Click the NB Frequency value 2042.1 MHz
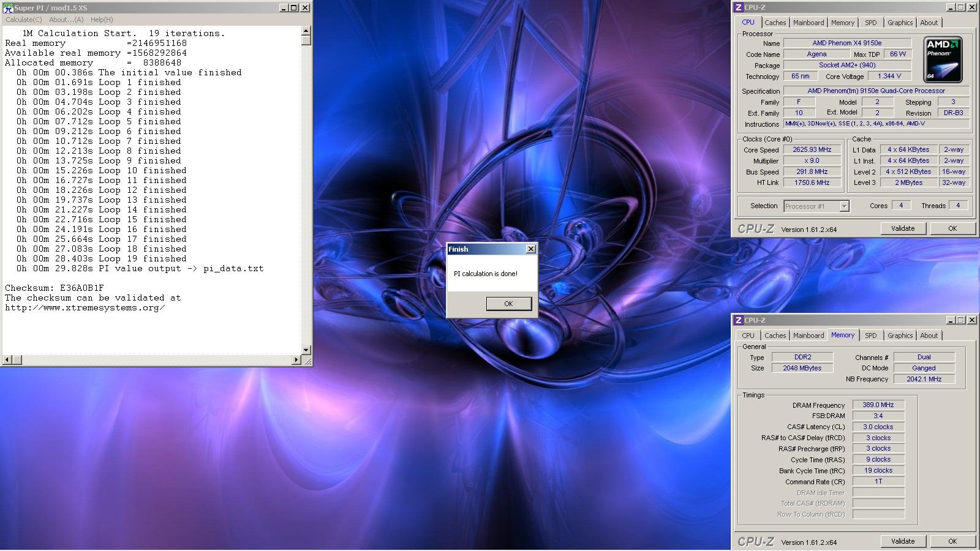Screen dimensions: 980x551 tap(924, 379)
